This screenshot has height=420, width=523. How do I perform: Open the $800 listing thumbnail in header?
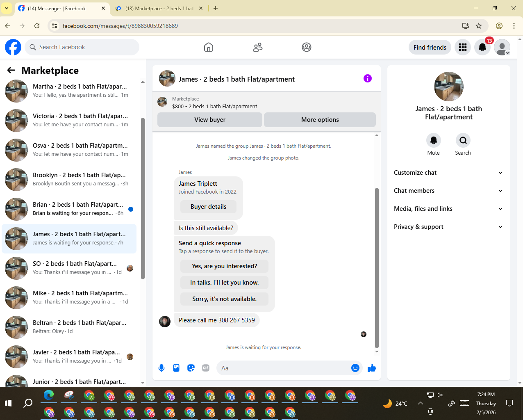(162, 102)
